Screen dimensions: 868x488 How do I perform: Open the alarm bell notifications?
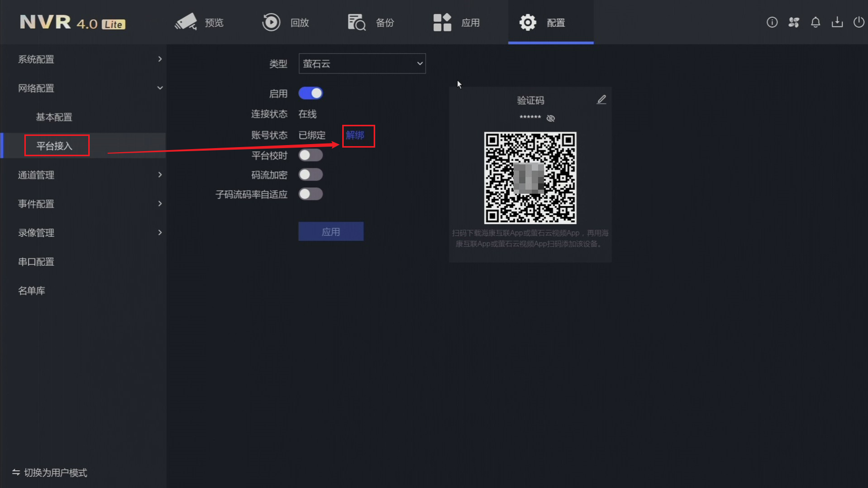click(815, 22)
